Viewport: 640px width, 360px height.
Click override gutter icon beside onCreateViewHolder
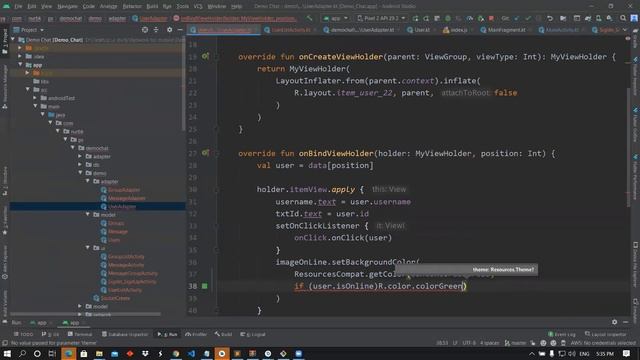tap(205, 56)
